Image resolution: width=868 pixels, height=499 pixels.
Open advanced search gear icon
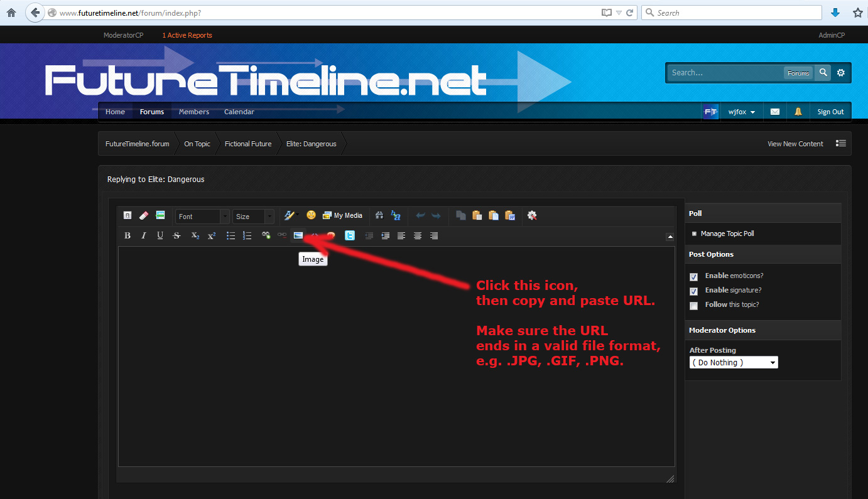[x=841, y=73]
